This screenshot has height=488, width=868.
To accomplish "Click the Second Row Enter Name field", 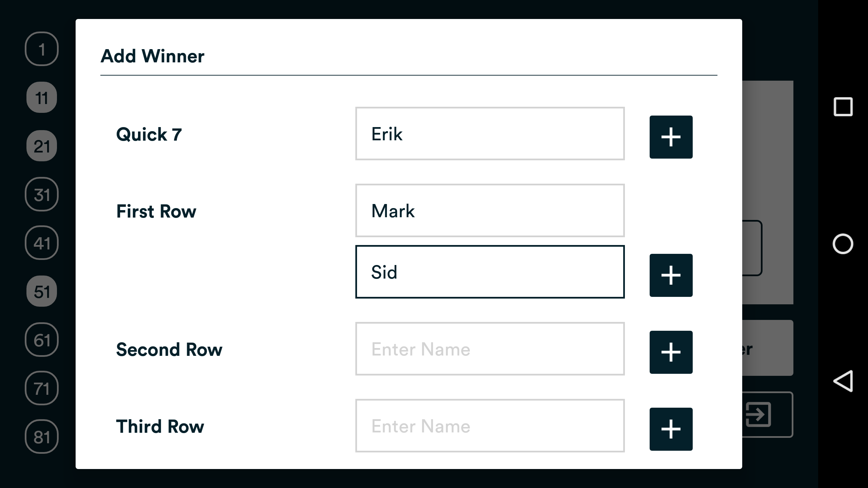I will 490,349.
